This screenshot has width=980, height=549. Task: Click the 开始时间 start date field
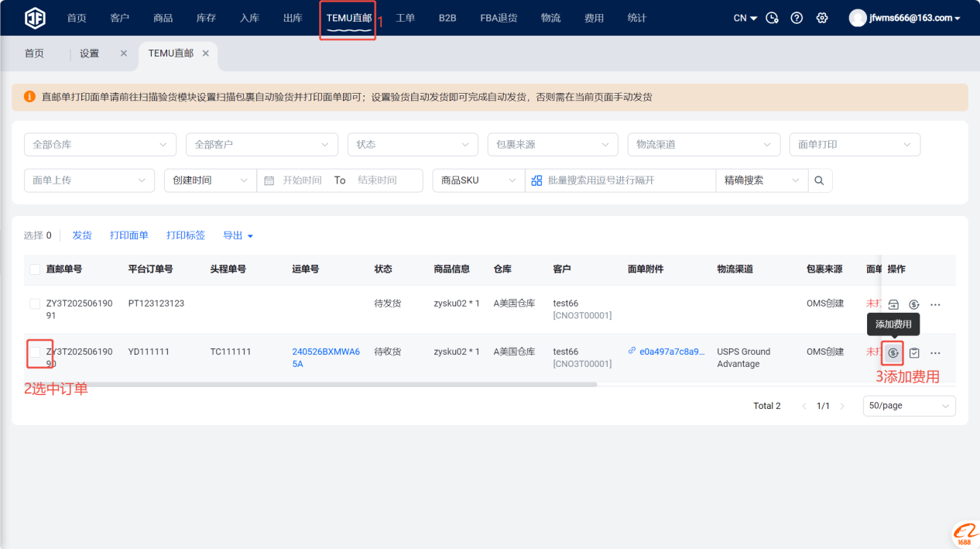tap(302, 180)
